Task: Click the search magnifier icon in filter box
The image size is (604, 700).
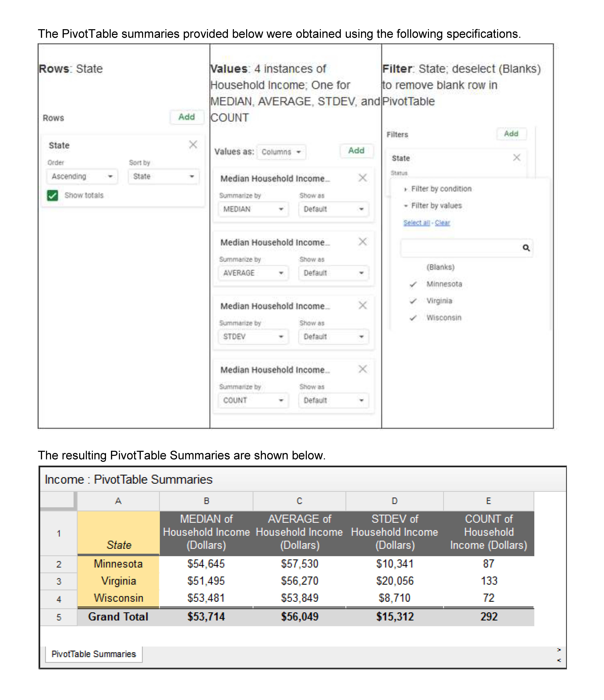Action: tap(526, 248)
